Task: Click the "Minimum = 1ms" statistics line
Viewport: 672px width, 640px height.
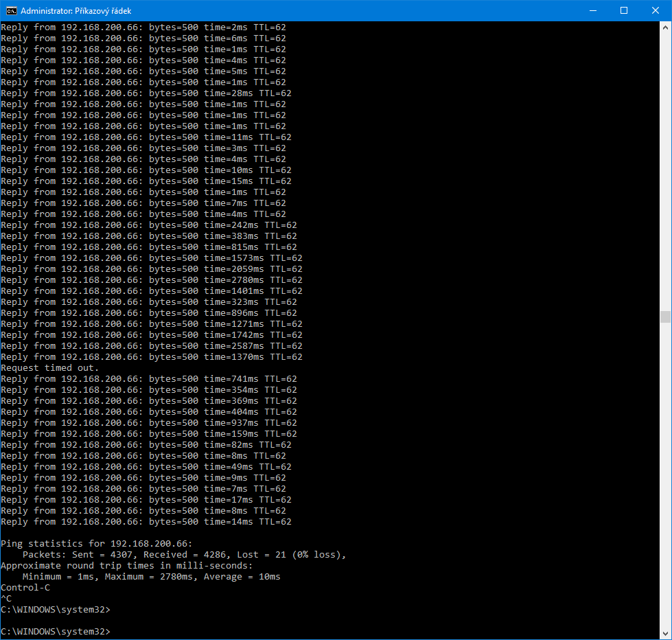Action: (151, 577)
